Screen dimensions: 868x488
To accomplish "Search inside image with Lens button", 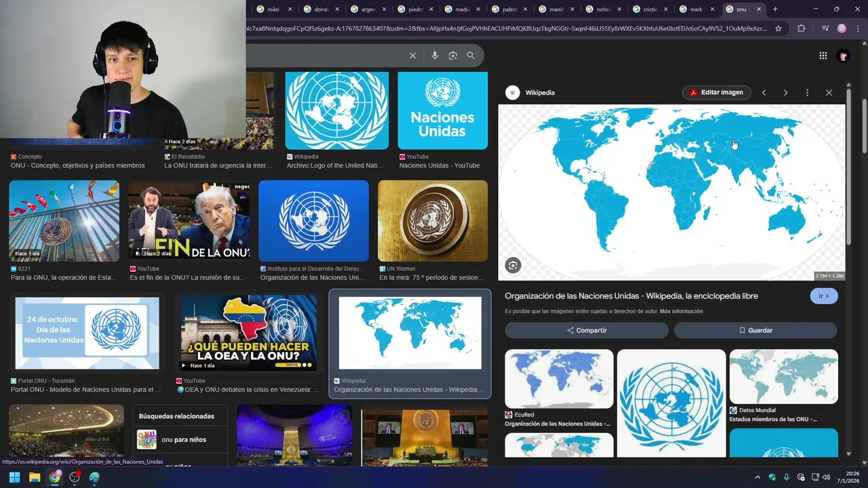I will pyautogui.click(x=513, y=266).
